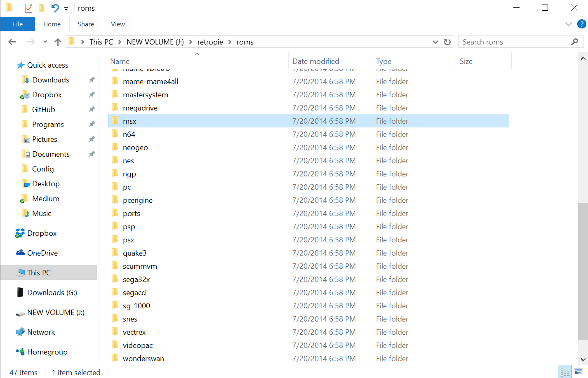This screenshot has width=588, height=378.
Task: Click the Properties checkmark icon in title bar
Action: (28, 8)
